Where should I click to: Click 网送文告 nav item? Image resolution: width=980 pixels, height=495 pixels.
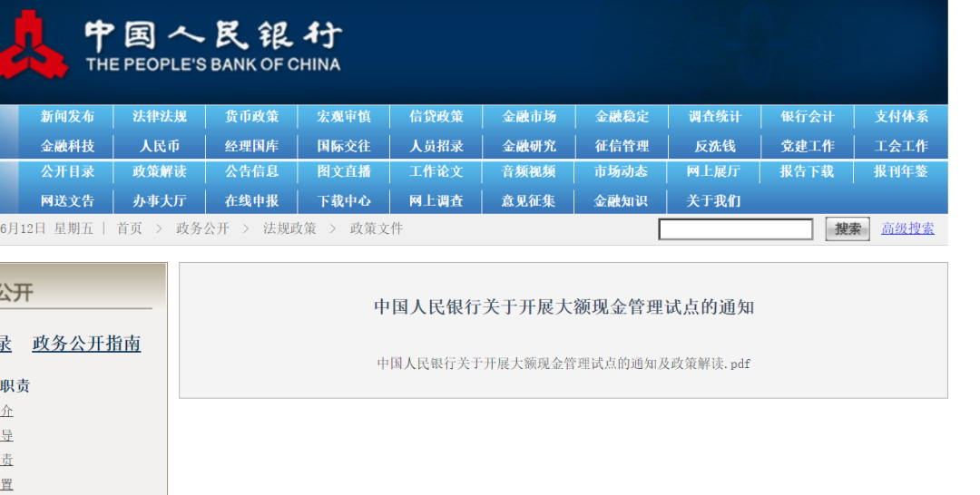tap(67, 201)
